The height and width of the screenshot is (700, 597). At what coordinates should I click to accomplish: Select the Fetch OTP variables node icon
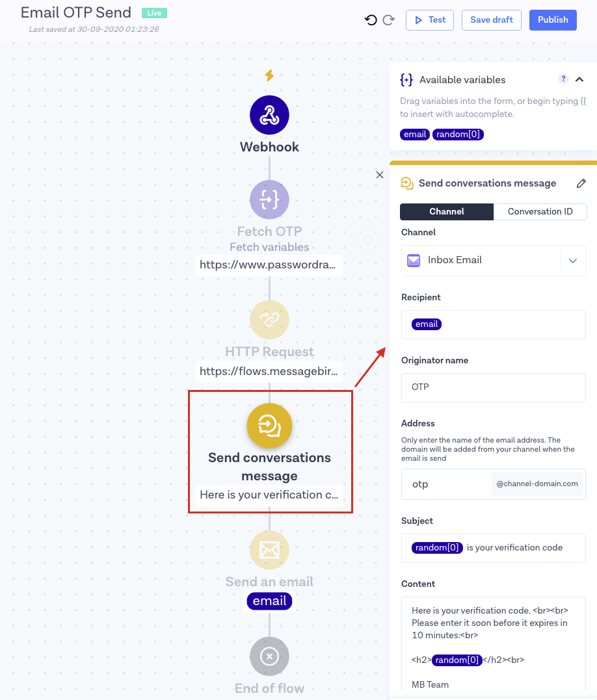(x=269, y=200)
